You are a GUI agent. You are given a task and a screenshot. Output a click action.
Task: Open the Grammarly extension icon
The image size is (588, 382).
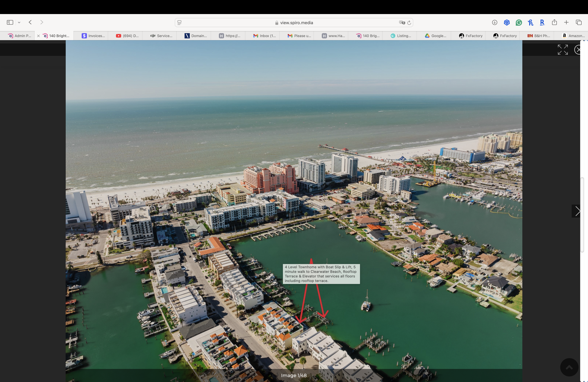click(x=519, y=23)
